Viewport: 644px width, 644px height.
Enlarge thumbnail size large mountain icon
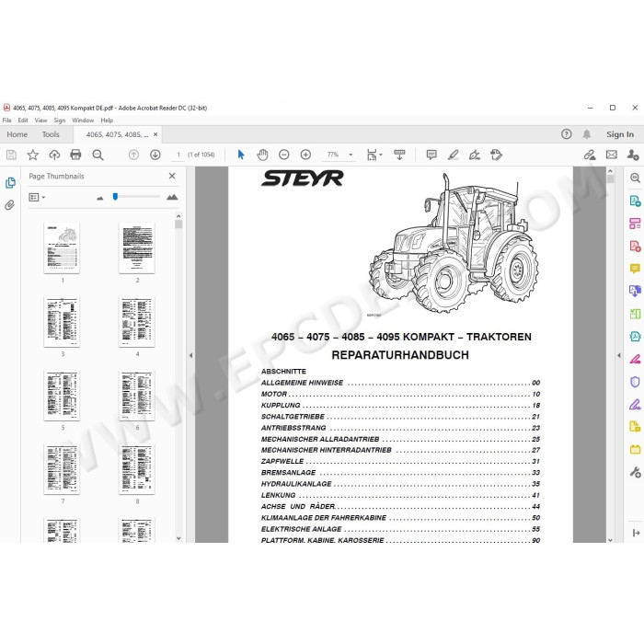pos(172,197)
